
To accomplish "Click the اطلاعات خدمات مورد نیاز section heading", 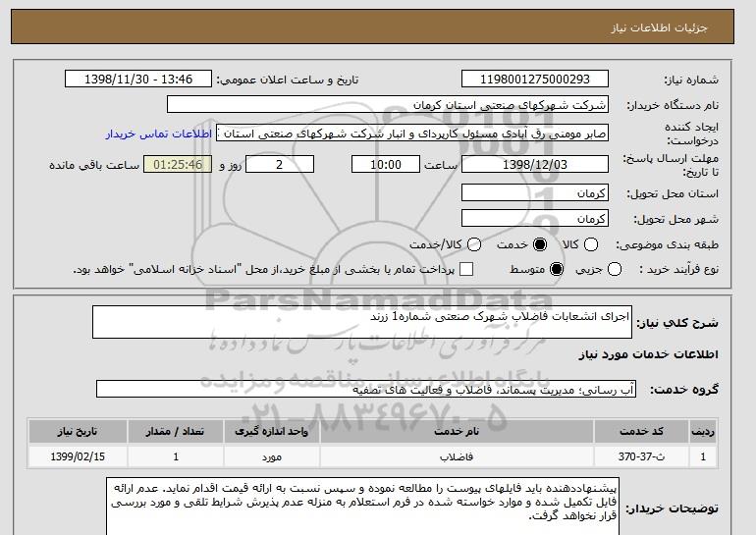I will pos(648,354).
